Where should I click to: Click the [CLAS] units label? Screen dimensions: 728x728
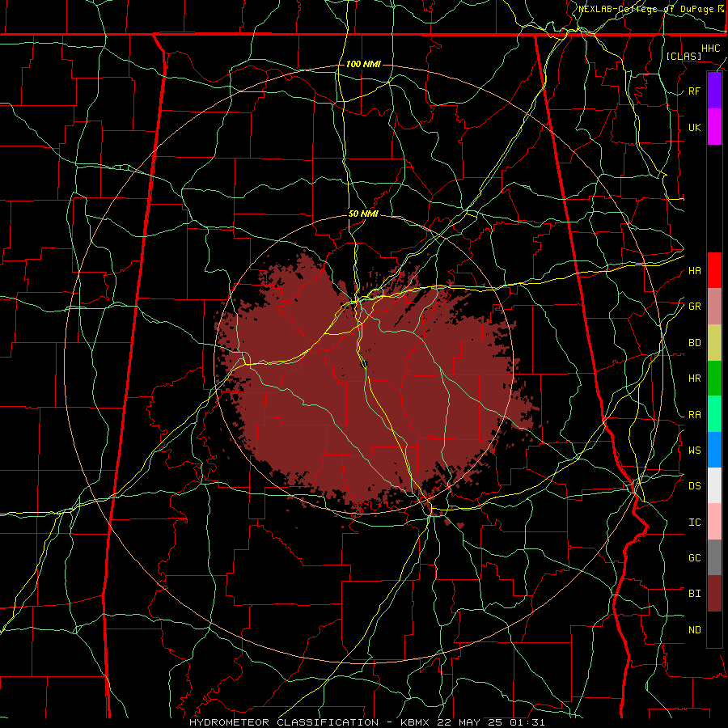point(684,56)
